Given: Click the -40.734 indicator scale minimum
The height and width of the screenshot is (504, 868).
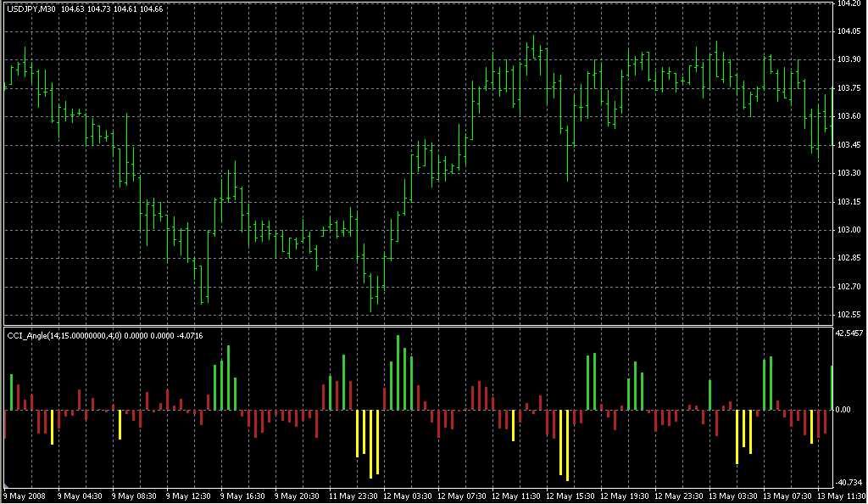Looking at the screenshot, I should [849, 483].
